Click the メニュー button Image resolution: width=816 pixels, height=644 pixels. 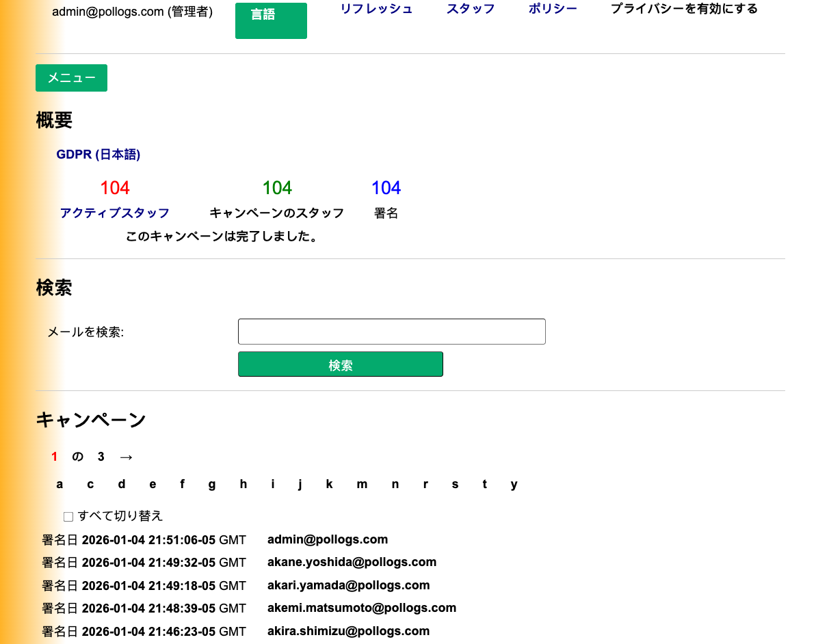click(71, 78)
